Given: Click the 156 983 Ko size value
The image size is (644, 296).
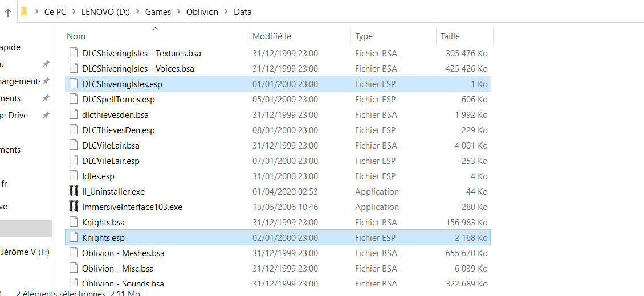Looking at the screenshot, I should [467, 222].
